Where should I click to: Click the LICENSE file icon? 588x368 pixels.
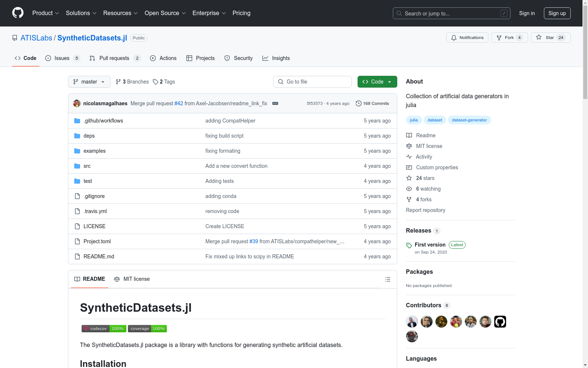[77, 226]
